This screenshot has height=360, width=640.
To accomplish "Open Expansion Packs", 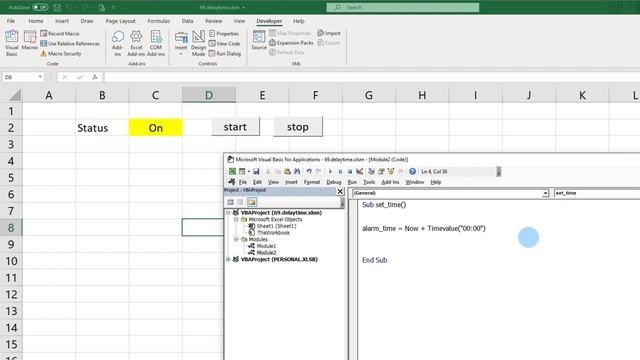I will [x=291, y=42].
